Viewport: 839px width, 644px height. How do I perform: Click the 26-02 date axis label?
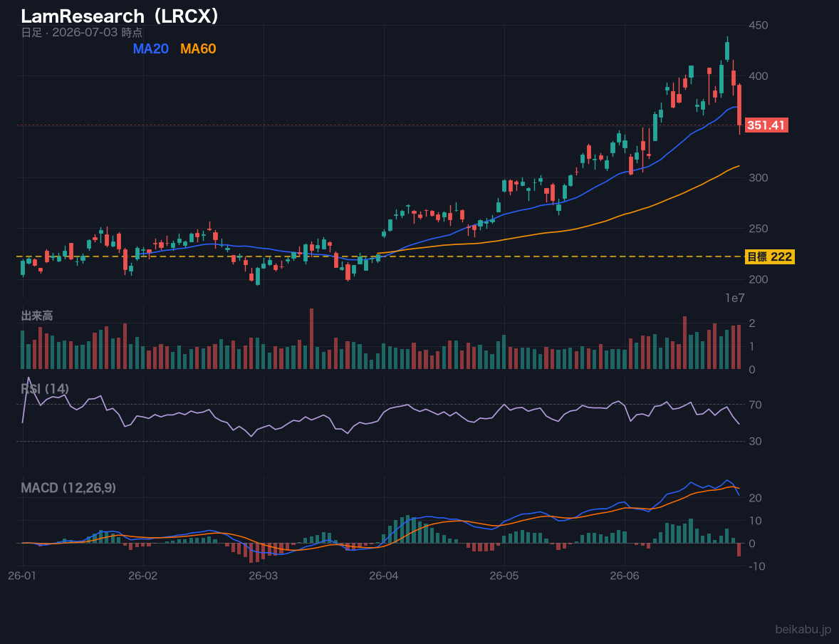(x=143, y=576)
